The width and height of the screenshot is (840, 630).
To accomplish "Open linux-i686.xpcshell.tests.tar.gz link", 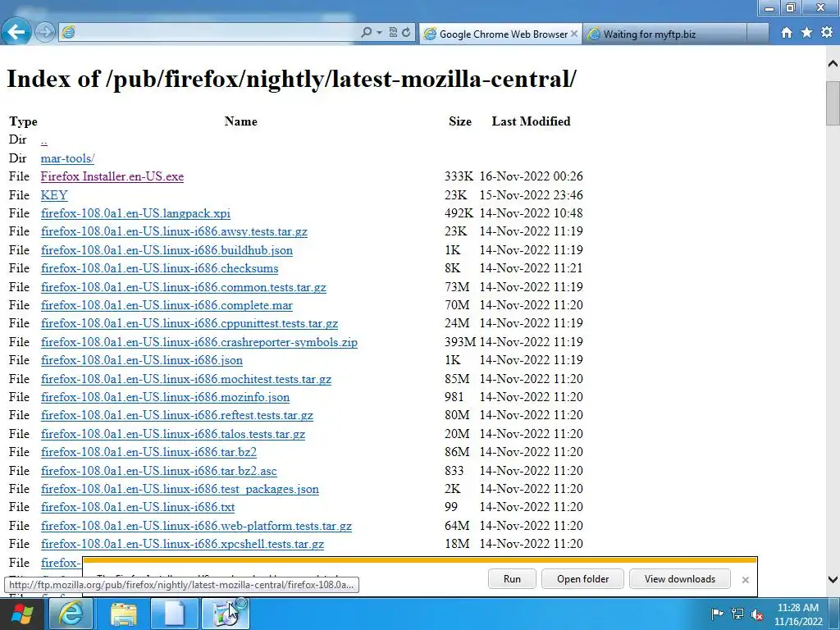I will click(x=182, y=545).
